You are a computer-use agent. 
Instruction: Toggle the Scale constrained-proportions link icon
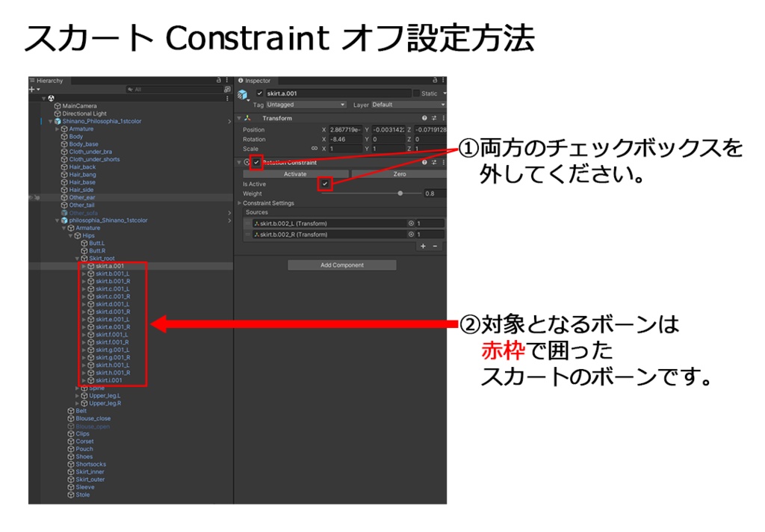tap(315, 149)
